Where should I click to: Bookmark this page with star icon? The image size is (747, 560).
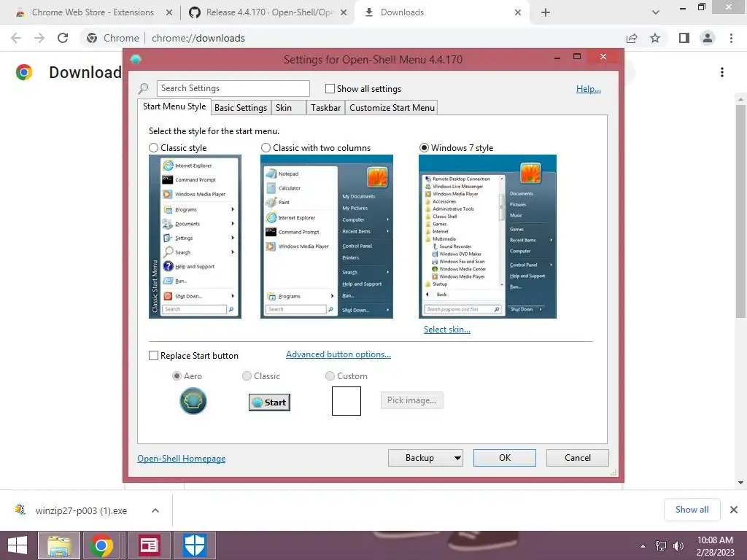655,38
